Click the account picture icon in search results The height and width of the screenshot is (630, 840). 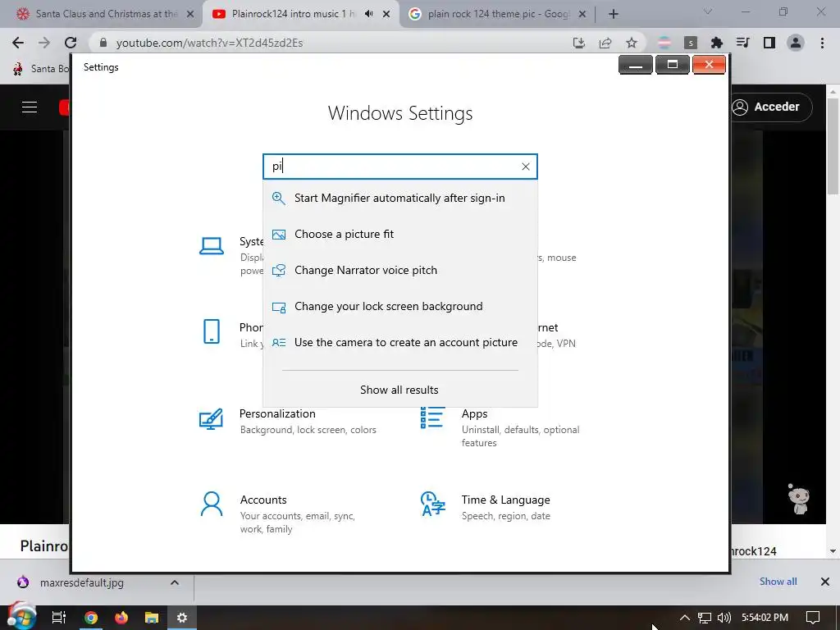[279, 342]
